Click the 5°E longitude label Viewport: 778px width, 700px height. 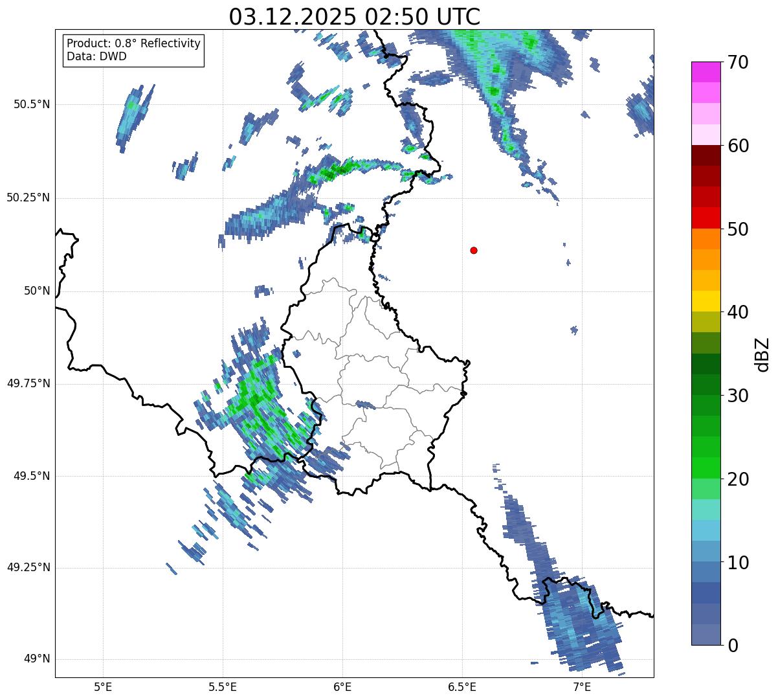point(103,686)
